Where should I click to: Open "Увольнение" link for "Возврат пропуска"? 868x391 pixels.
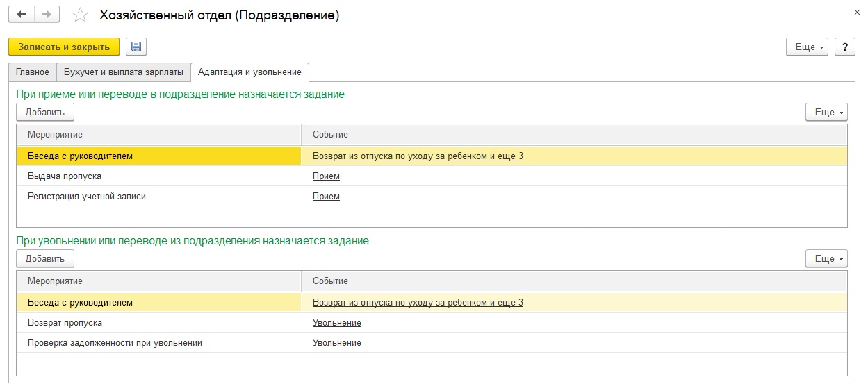pyautogui.click(x=336, y=323)
